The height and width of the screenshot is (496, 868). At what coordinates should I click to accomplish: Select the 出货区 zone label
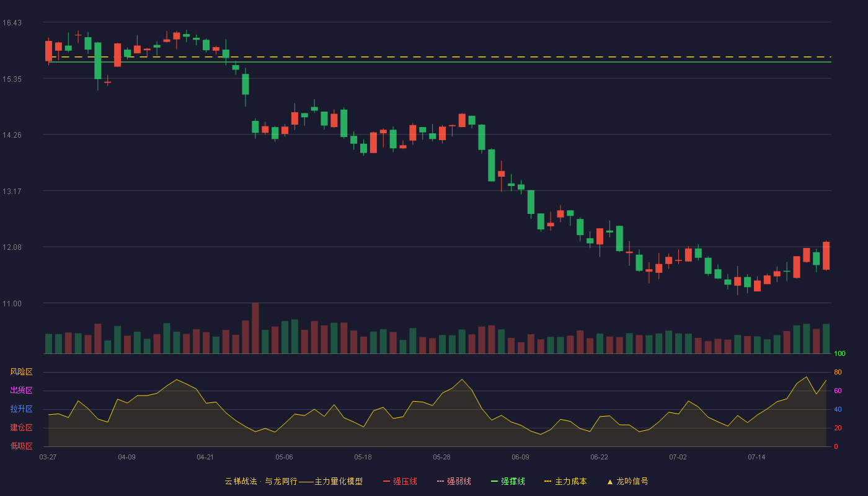tap(21, 391)
